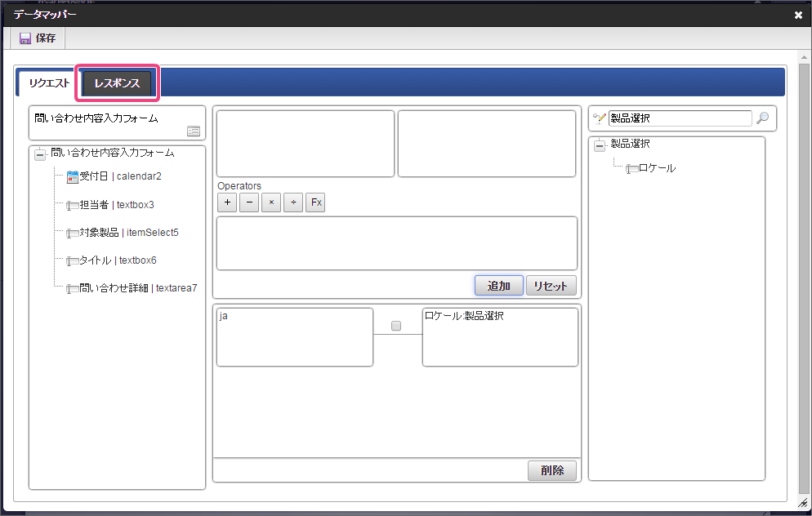Click the right target box above Operators
The image size is (812, 516).
(487, 144)
